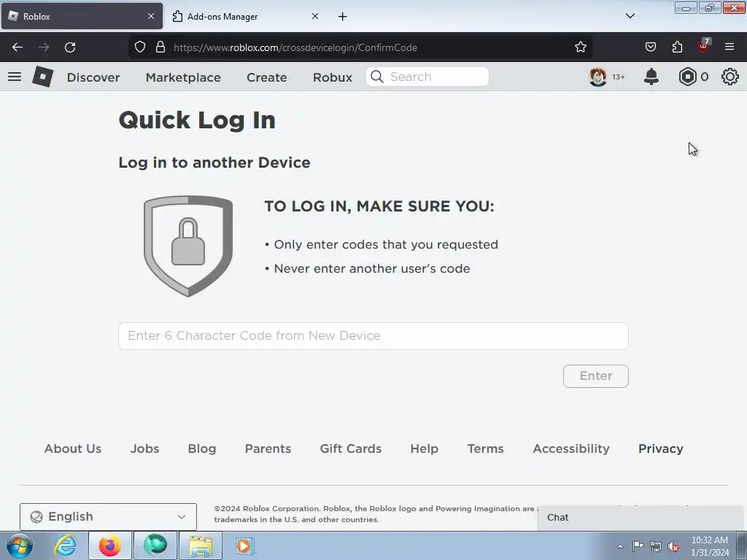Click the browser forward arrow
Viewport: 747px width, 560px height.
pos(44,47)
